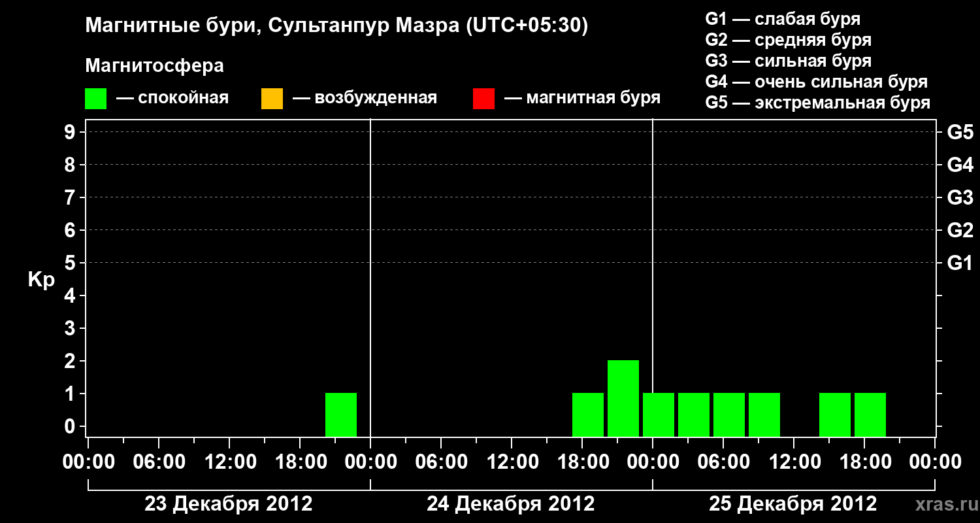The height and width of the screenshot is (523, 980).
Task: Click 'G5 — экстремальная буря' legend line
Action: click(818, 103)
